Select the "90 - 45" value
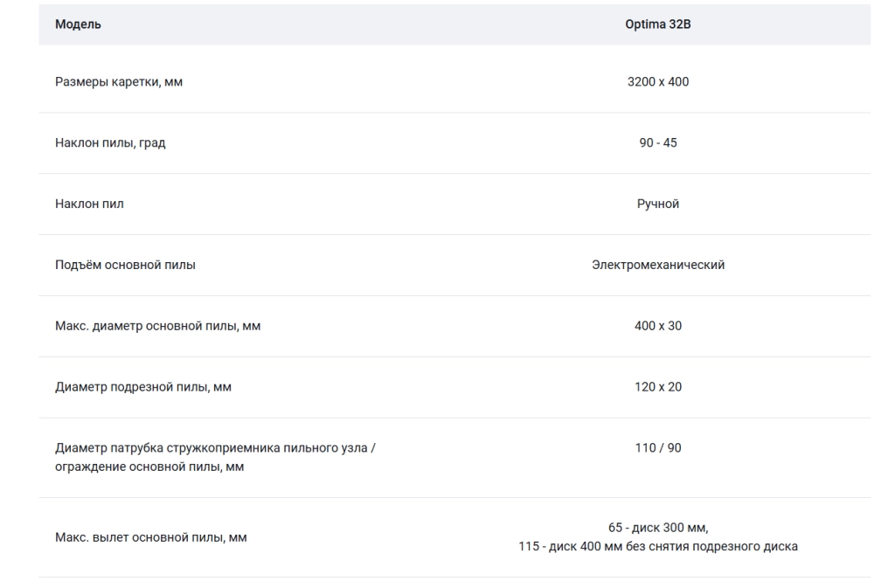This screenshot has width=895, height=588. pos(657,143)
